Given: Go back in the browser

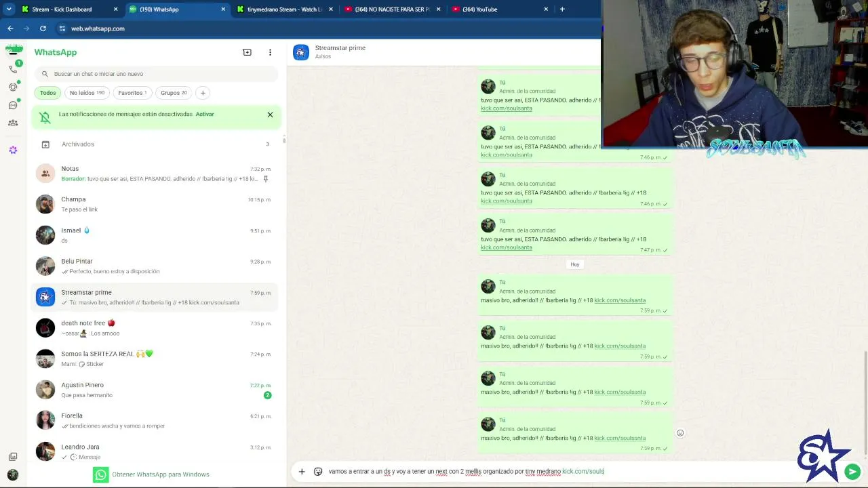Looking at the screenshot, I should [x=10, y=28].
